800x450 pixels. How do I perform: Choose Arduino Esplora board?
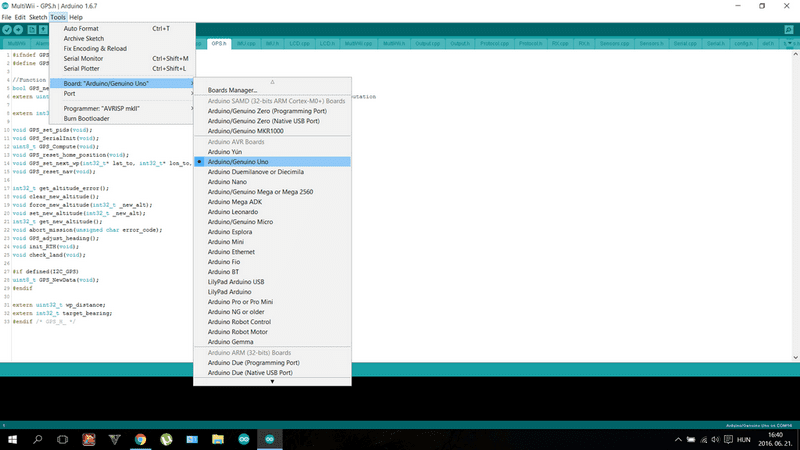(x=272, y=232)
